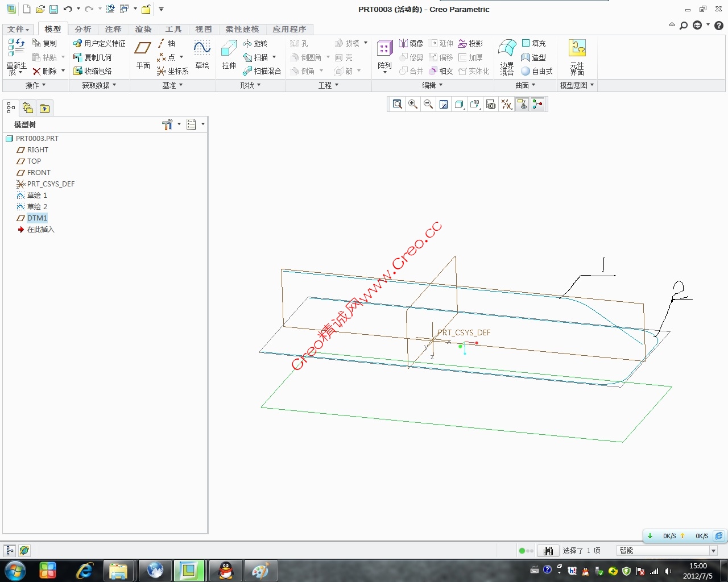
Task: Select DTM1 in the model tree
Action: [37, 218]
